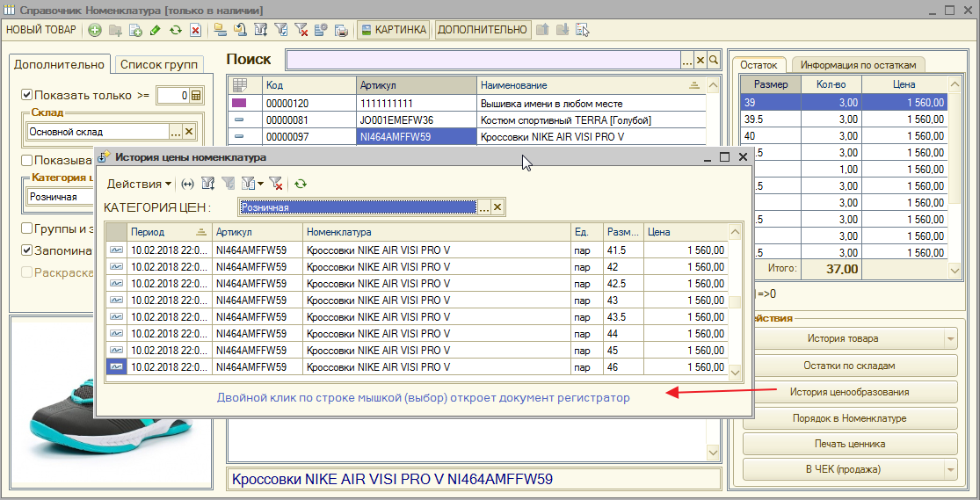Click the Показать только numeric value field

pyautogui.click(x=172, y=96)
